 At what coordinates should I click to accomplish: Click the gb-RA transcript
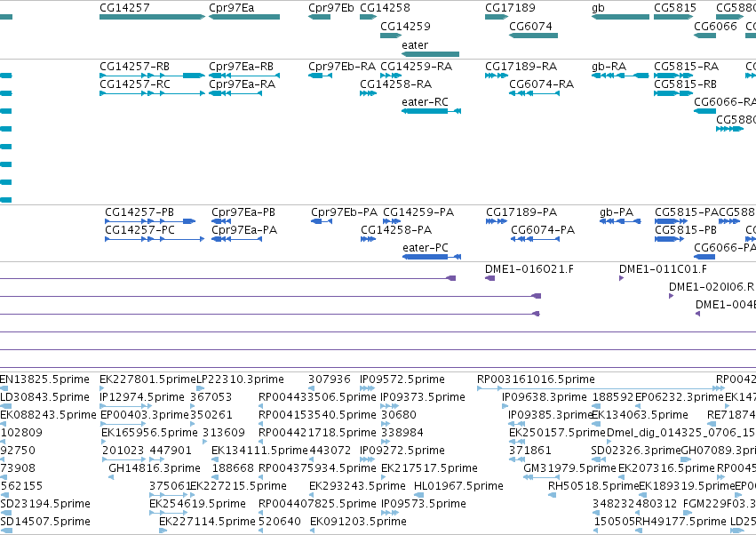pyautogui.click(x=620, y=76)
